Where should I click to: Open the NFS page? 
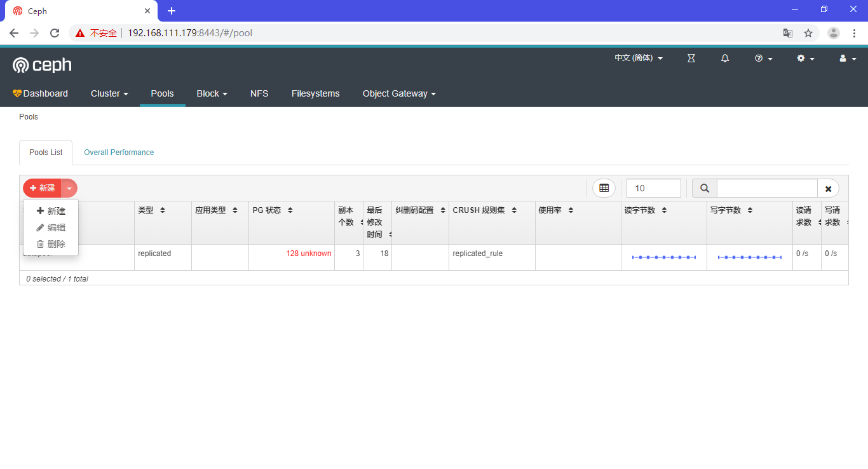coord(259,93)
